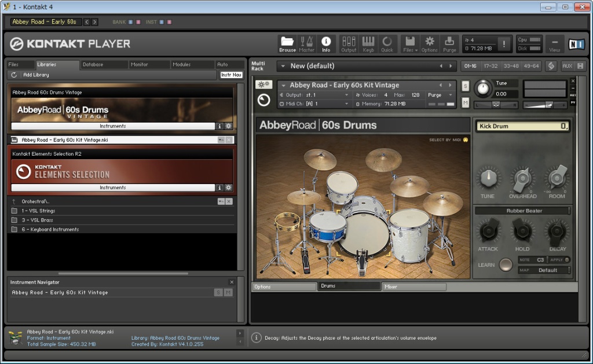Enable the APPLY note mapping switch
Screen dimensions: 593x364
pyautogui.click(x=566, y=260)
